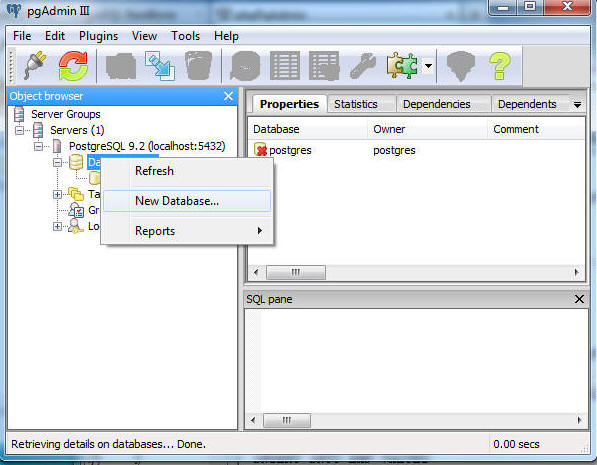Click the Properties list horizontal scrollbar thumb

(x=295, y=272)
